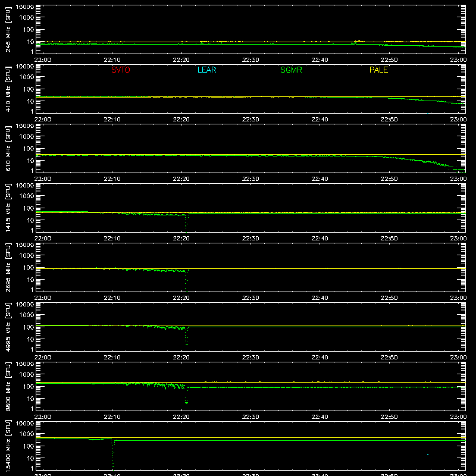476x476 pixels.
Task: Click the 22:30 label under 245 MHz plot
Action: pyautogui.click(x=250, y=60)
